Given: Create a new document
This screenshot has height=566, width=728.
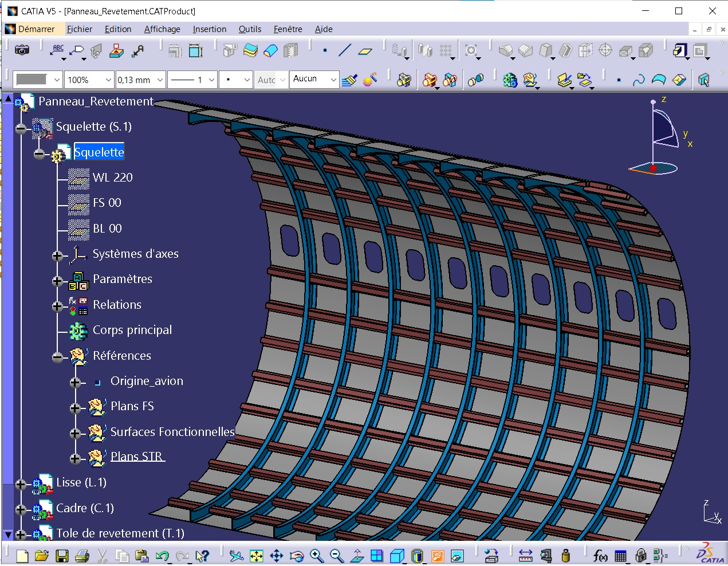Looking at the screenshot, I should coord(22,555).
